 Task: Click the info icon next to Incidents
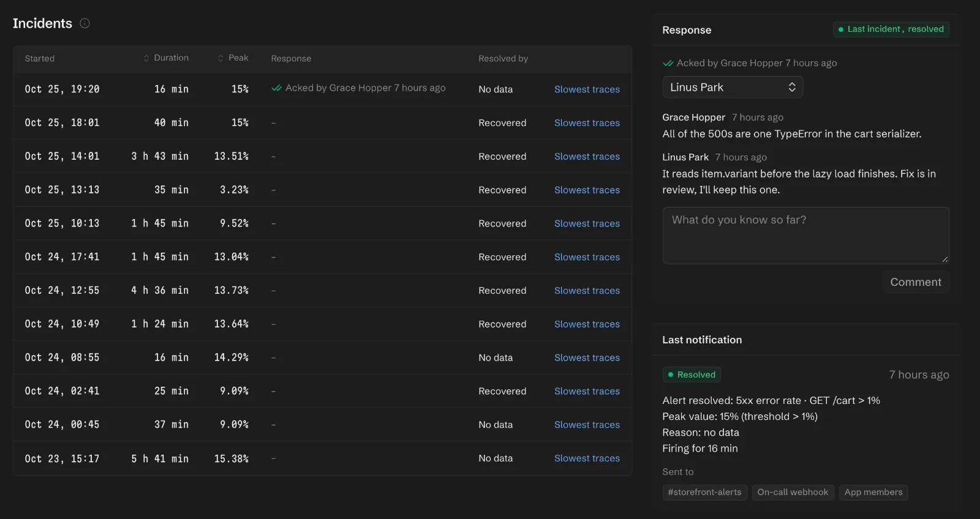click(x=85, y=23)
